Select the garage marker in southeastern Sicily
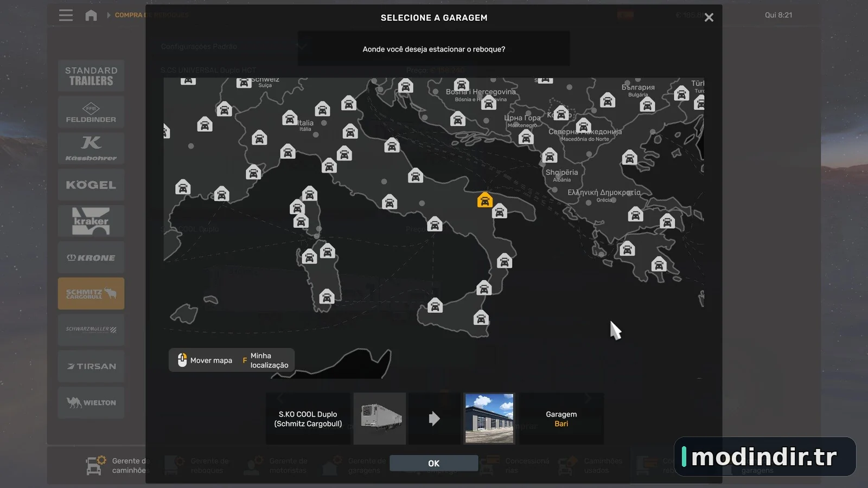The width and height of the screenshot is (868, 488). pos(481,317)
